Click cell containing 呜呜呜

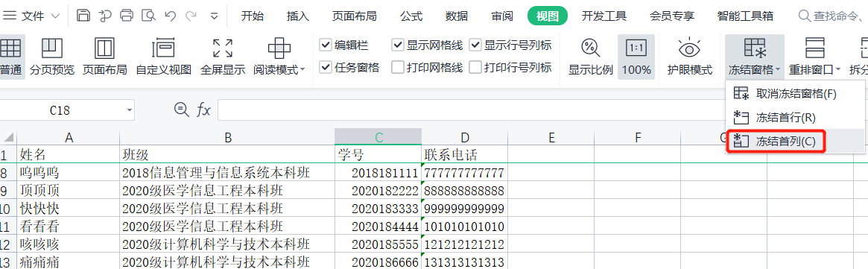68,173
